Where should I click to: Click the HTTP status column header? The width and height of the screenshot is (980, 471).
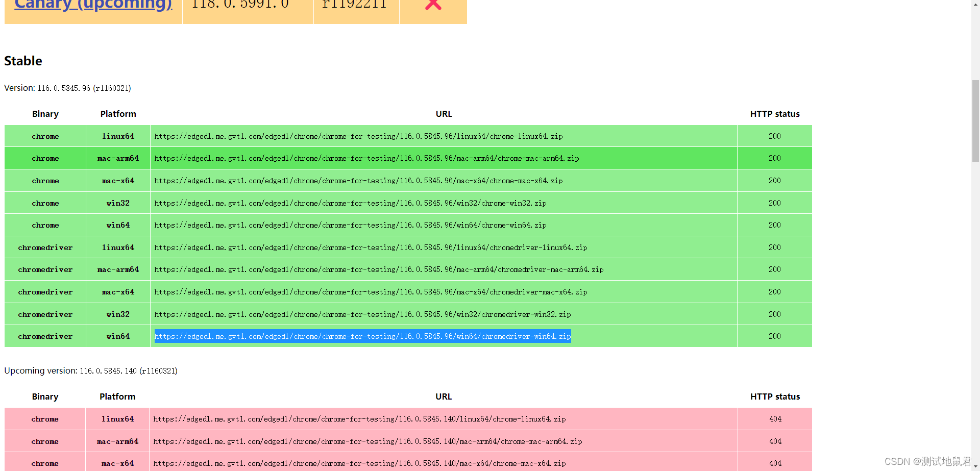tap(775, 114)
